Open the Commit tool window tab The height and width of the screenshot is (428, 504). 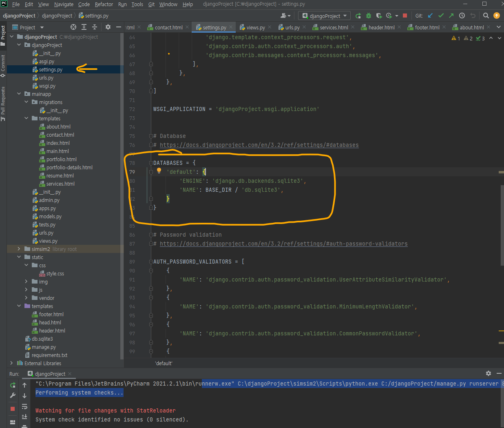click(x=3, y=66)
